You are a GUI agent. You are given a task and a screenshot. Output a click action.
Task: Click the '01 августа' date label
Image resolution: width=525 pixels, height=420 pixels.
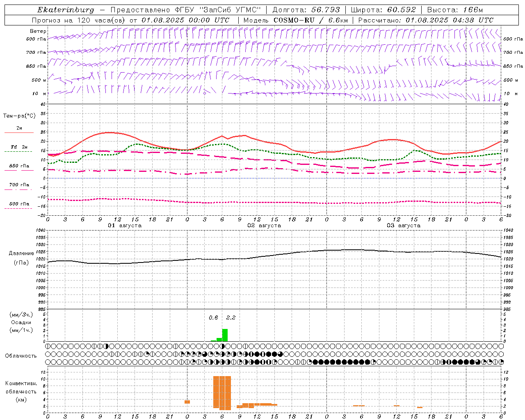pos(125,226)
